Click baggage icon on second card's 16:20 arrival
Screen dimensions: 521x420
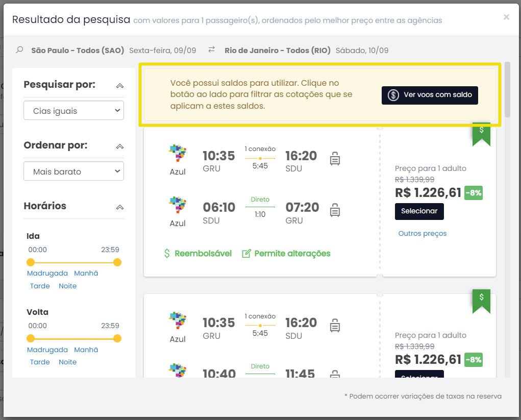coord(335,326)
